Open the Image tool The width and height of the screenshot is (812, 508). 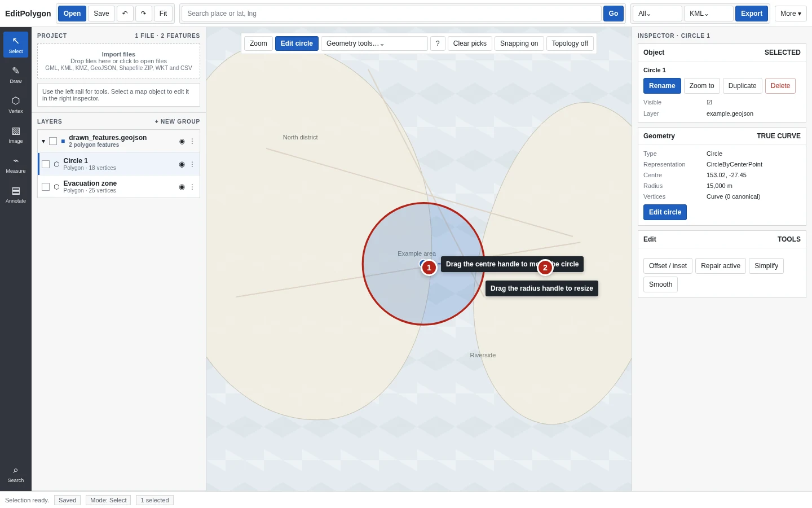click(16, 134)
